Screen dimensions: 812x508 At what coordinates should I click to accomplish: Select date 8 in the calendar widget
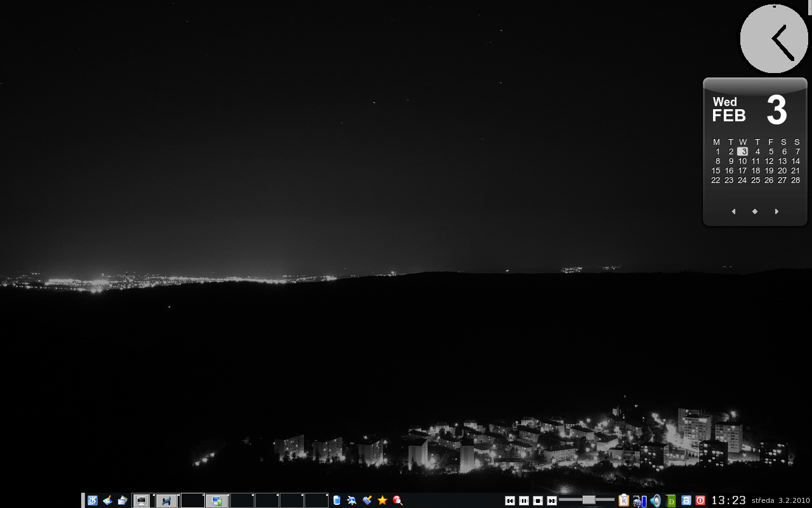point(717,161)
